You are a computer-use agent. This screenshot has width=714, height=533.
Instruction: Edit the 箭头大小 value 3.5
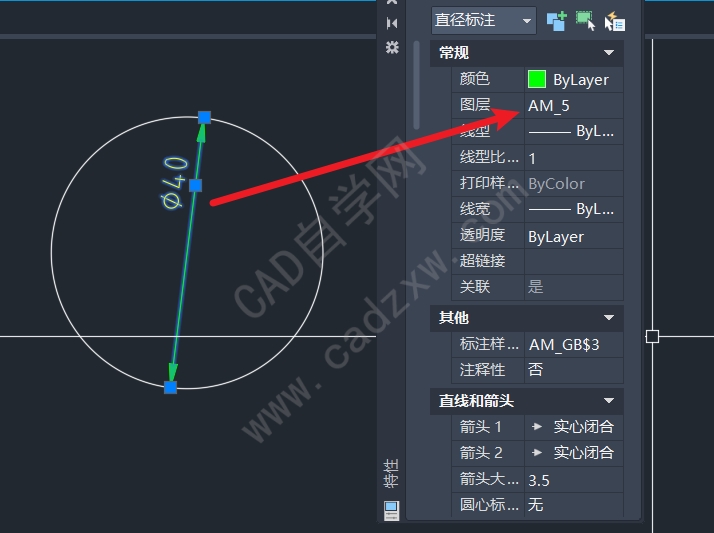pos(574,479)
